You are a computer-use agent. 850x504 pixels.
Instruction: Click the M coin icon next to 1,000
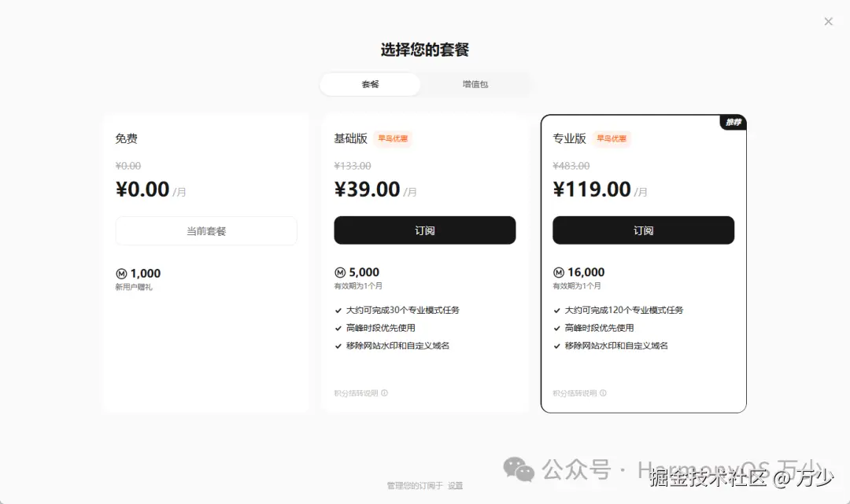point(120,273)
